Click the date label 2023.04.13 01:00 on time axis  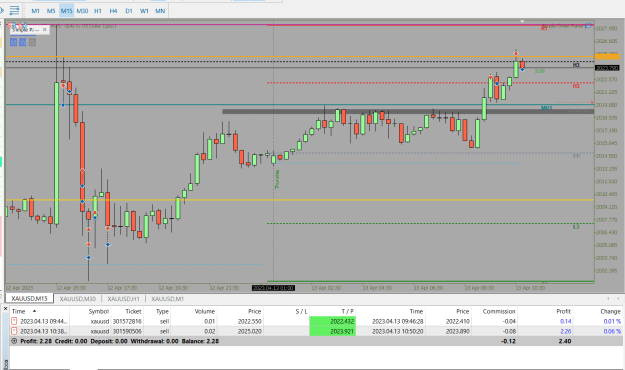pyautogui.click(x=273, y=288)
